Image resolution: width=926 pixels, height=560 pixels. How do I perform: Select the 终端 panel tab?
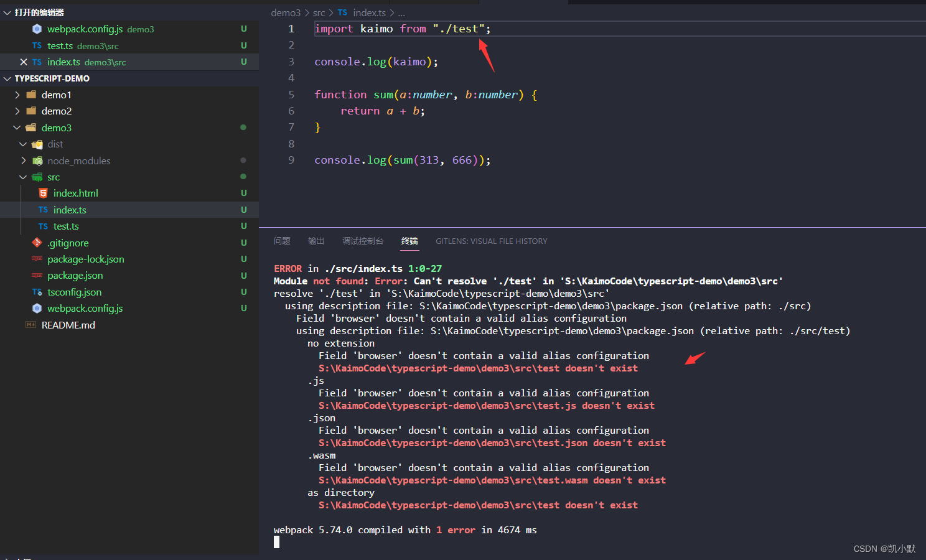click(409, 241)
